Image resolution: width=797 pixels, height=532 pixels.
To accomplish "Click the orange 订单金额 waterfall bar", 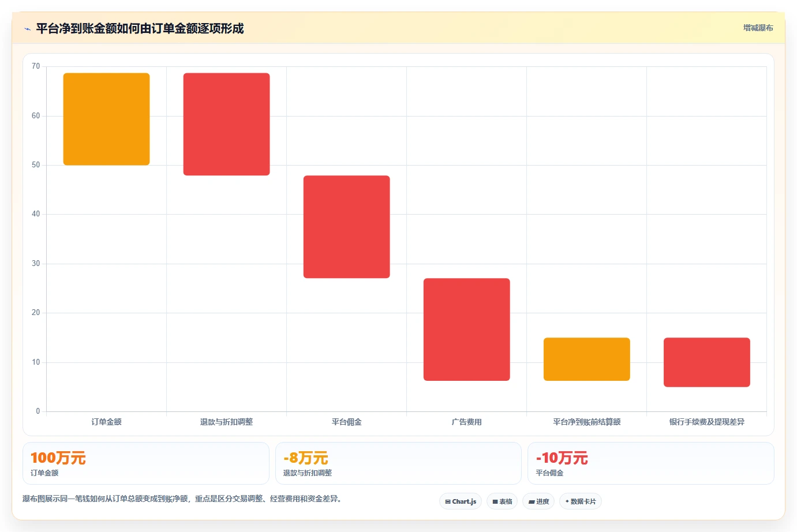I will click(107, 119).
